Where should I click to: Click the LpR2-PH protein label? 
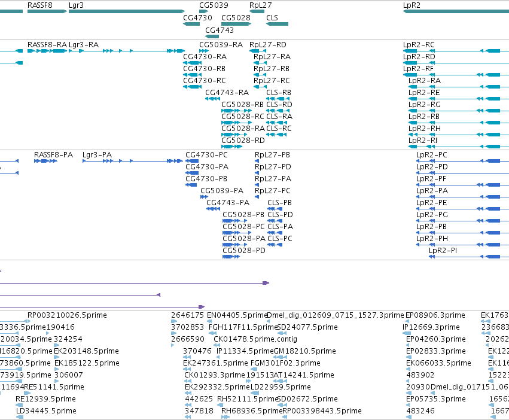pyautogui.click(x=432, y=239)
